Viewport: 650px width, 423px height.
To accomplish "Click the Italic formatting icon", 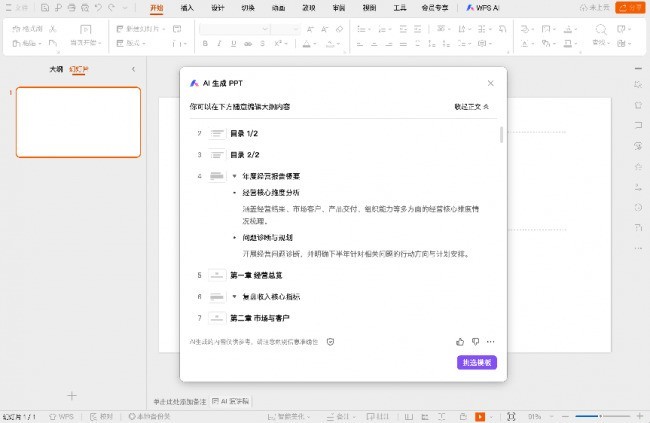I will click(x=219, y=44).
